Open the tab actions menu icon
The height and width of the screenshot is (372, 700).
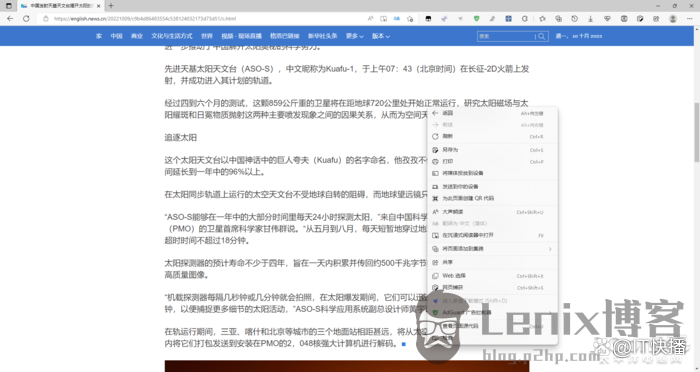[8, 6]
